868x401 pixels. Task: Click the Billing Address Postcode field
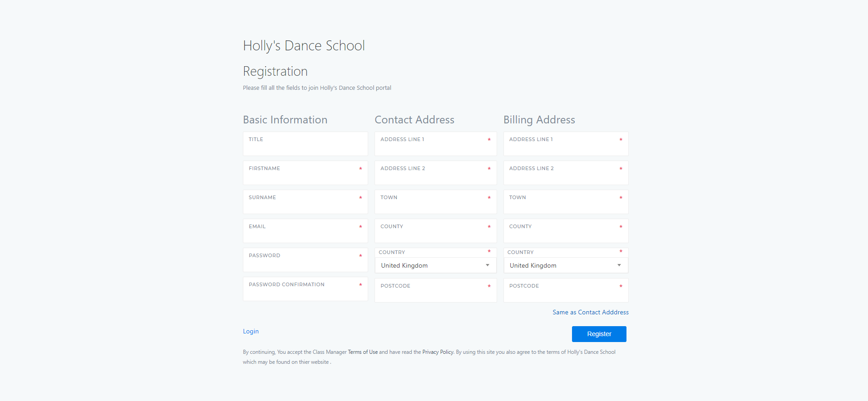pos(566,290)
